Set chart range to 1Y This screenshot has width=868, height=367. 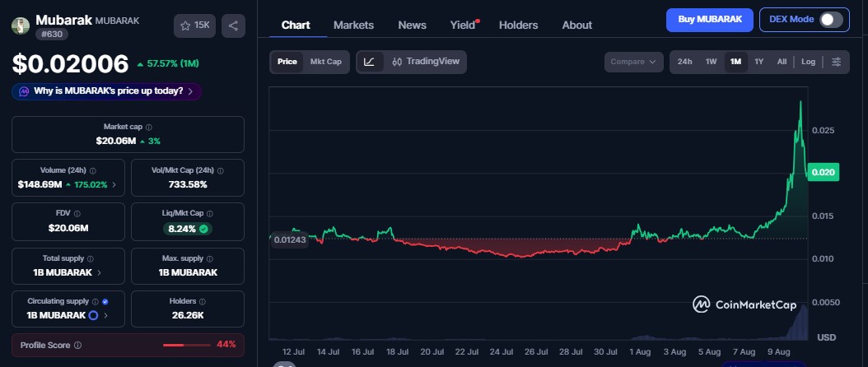(759, 62)
